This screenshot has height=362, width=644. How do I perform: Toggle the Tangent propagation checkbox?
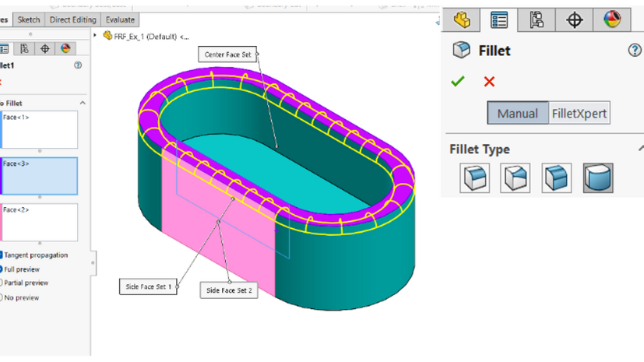2,255
